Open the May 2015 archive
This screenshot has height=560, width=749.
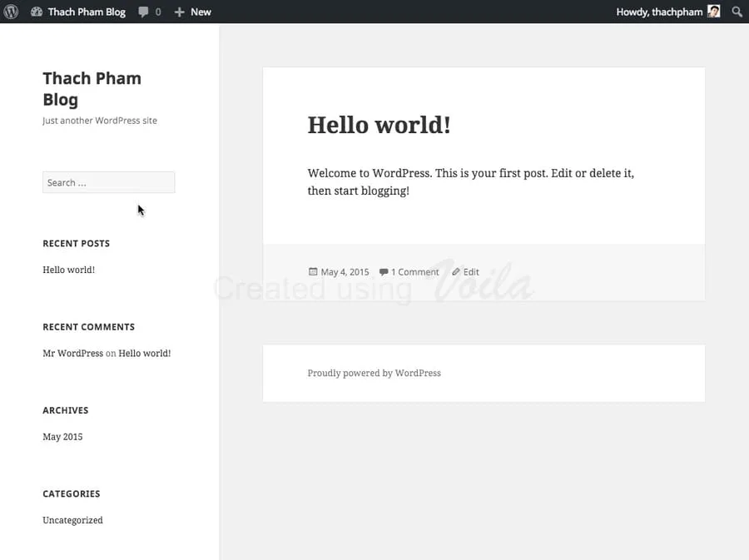(x=62, y=436)
